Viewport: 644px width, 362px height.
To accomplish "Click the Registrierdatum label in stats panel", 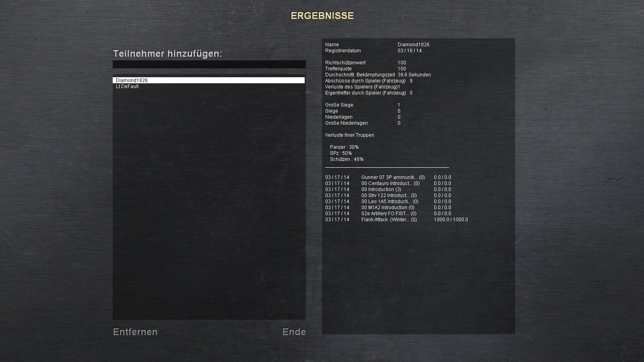I will pyautogui.click(x=343, y=51).
